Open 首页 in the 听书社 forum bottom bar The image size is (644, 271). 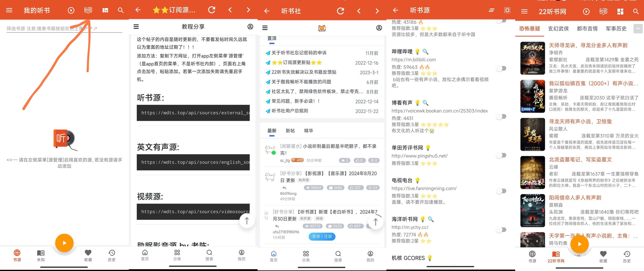(x=274, y=256)
